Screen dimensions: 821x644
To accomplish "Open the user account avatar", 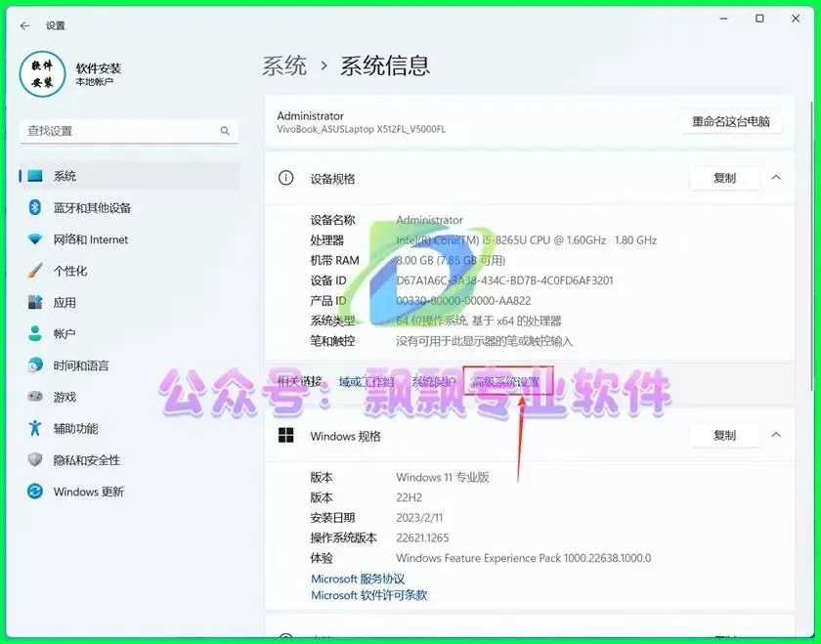I will 42,74.
